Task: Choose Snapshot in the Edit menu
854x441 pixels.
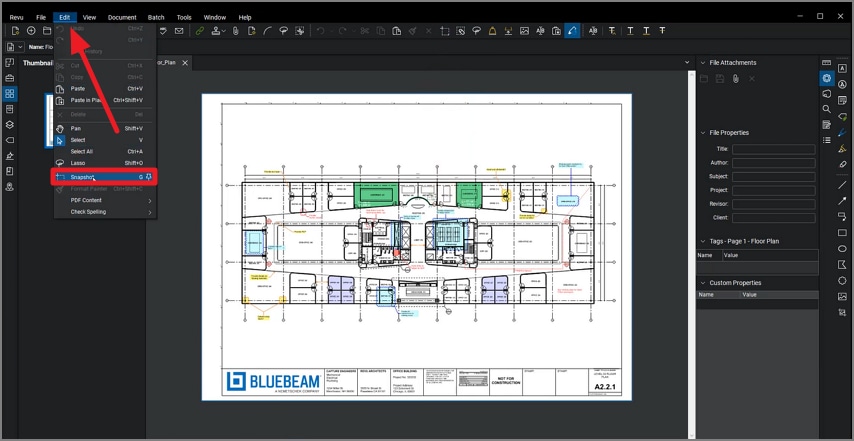Action: [x=105, y=177]
